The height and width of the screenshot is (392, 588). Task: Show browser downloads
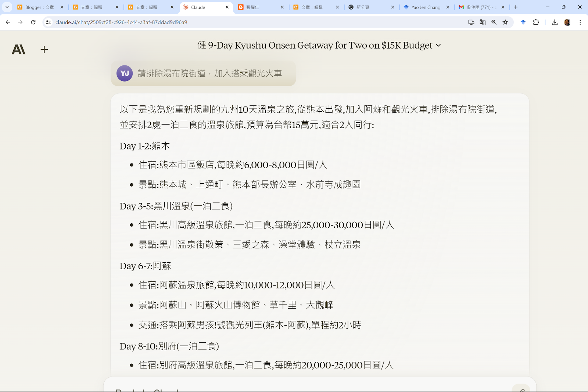tap(555, 22)
